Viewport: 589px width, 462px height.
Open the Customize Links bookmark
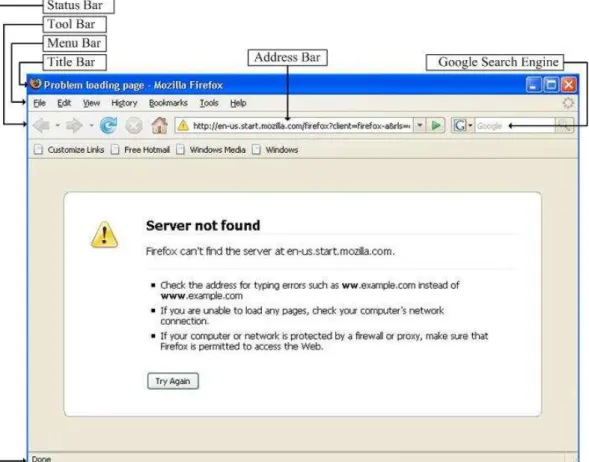click(69, 150)
